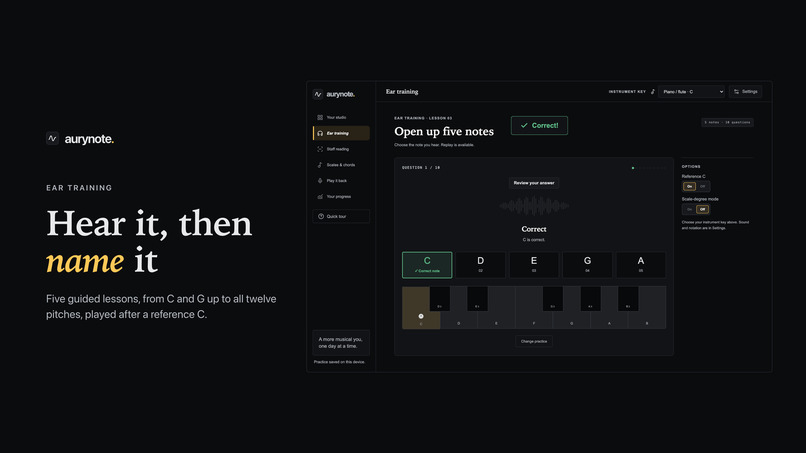Viewport: 806px width, 453px height.
Task: Click the Quick tour clock icon
Action: pyautogui.click(x=321, y=216)
